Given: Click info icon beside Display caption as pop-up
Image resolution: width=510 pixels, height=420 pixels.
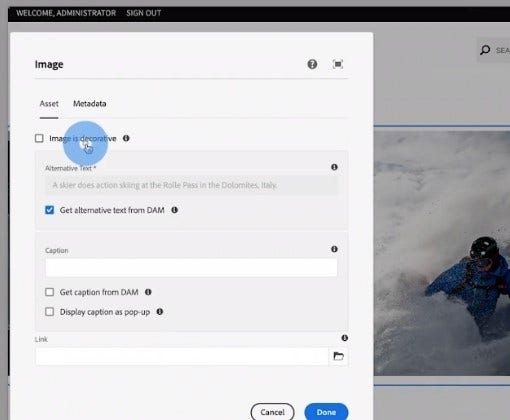Looking at the screenshot, I should pos(160,312).
